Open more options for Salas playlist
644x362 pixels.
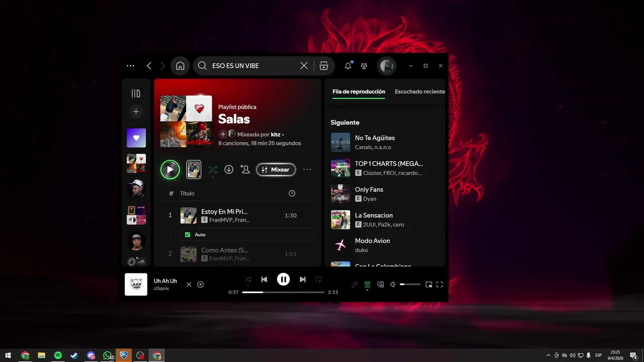(307, 169)
